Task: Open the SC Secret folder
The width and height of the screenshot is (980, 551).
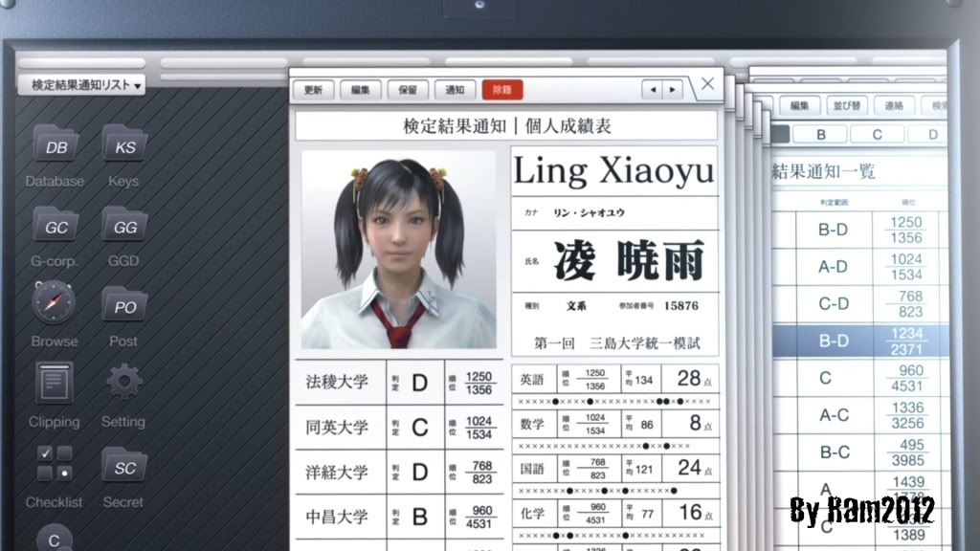Action: pyautogui.click(x=124, y=466)
